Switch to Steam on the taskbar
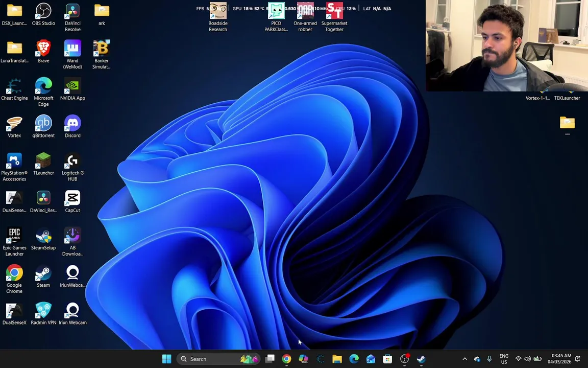 421,359
